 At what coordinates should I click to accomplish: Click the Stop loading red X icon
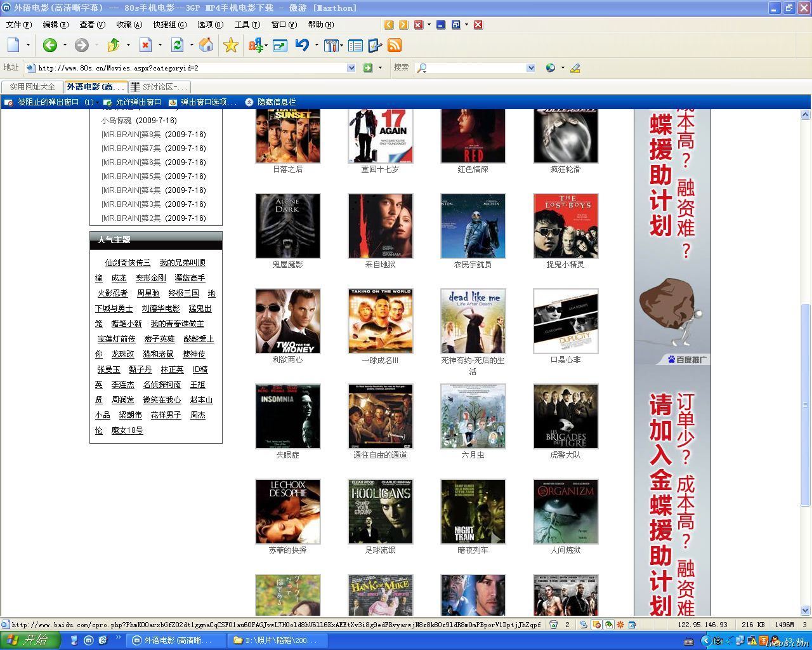(145, 45)
